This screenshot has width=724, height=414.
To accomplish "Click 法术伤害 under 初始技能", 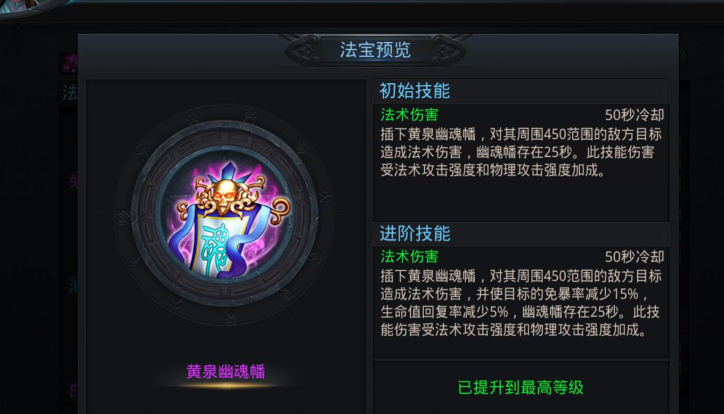I will coord(410,114).
